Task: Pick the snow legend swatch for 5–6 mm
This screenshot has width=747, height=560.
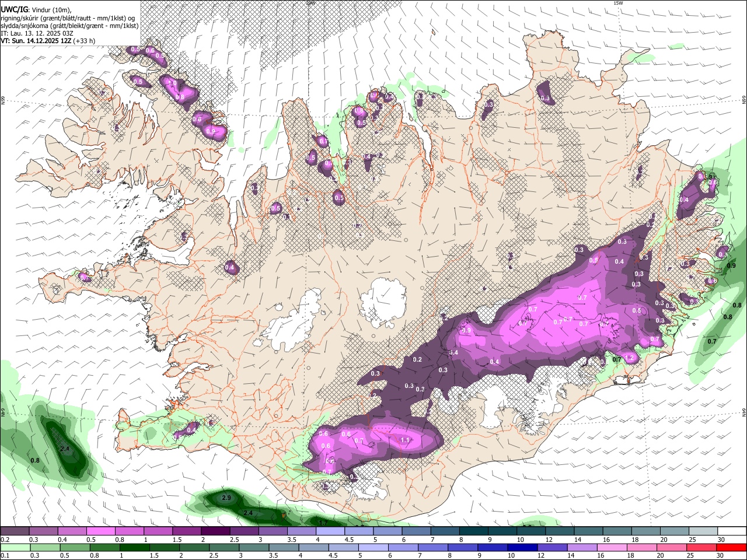Action: [x=386, y=531]
